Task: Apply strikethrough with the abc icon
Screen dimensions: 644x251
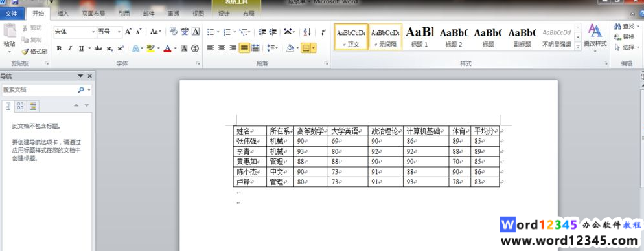Action: click(x=98, y=49)
